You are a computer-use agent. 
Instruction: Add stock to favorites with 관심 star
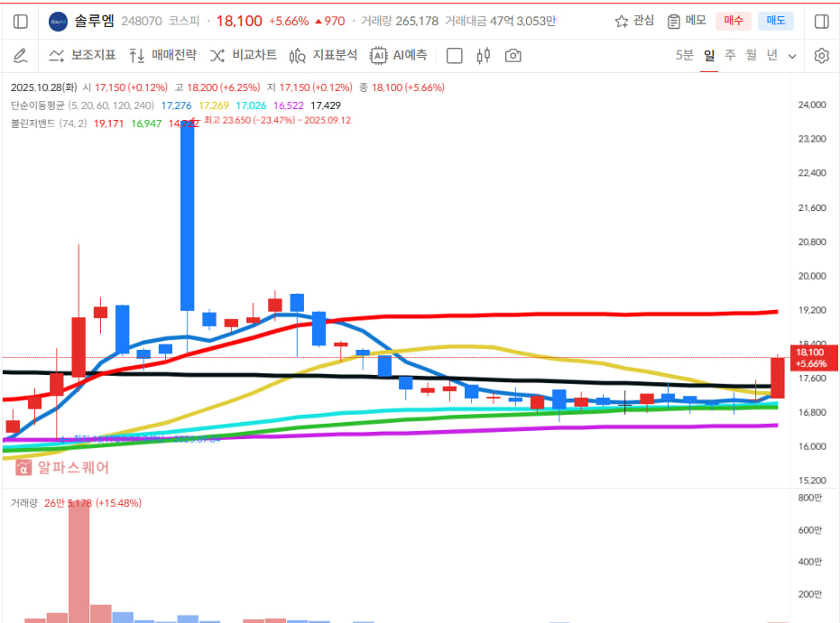[634, 21]
